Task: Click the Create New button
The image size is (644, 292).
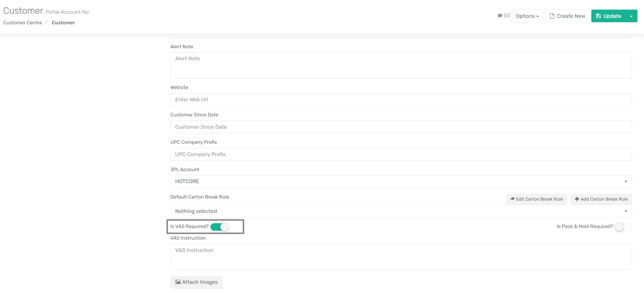Action: click(x=567, y=16)
